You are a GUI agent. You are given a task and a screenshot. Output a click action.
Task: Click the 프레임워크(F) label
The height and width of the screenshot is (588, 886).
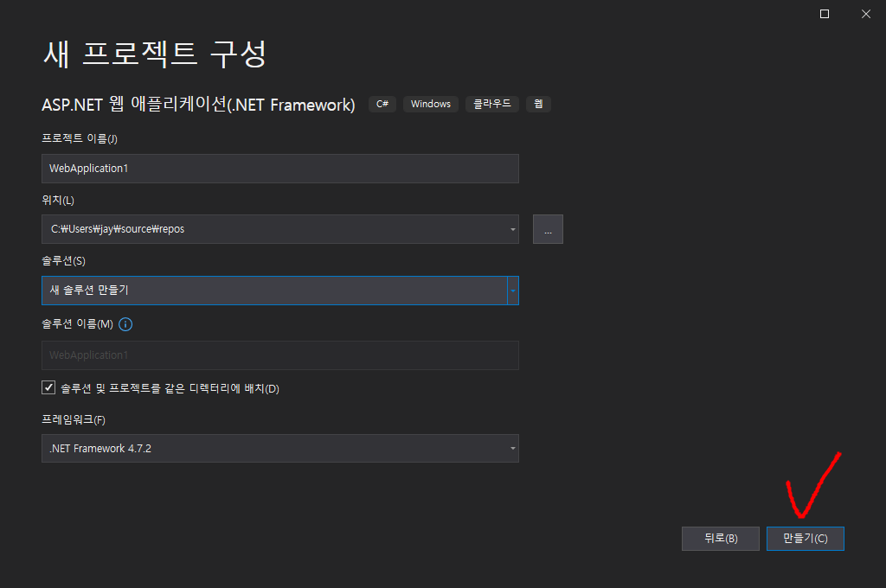[74, 419]
